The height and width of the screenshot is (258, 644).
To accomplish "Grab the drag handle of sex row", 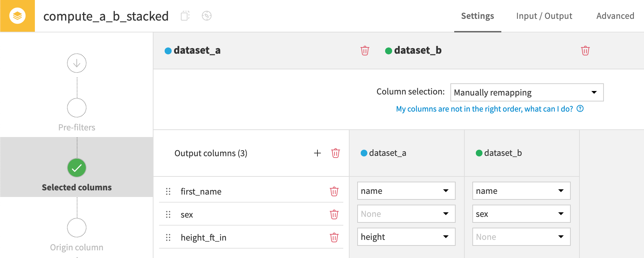I will [168, 214].
